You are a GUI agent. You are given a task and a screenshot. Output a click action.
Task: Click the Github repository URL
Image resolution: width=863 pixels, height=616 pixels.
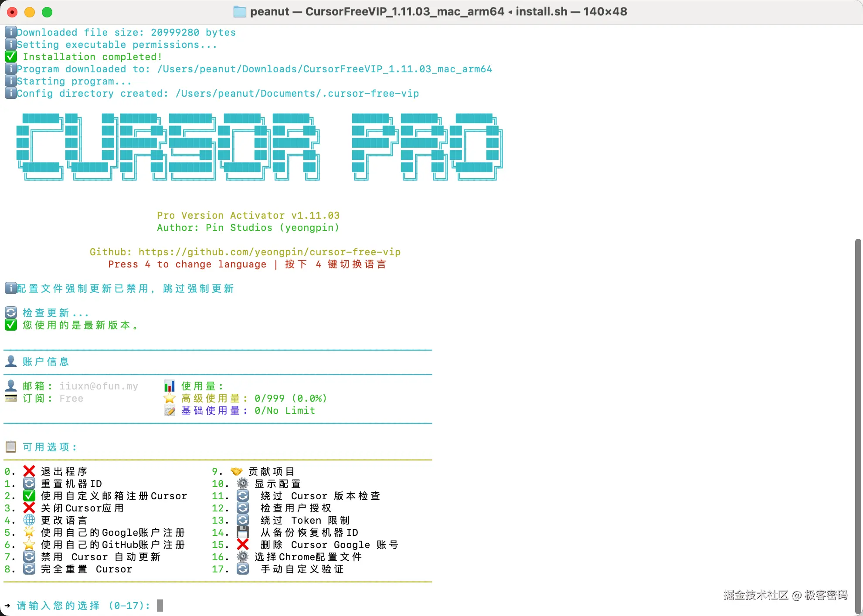click(x=269, y=252)
